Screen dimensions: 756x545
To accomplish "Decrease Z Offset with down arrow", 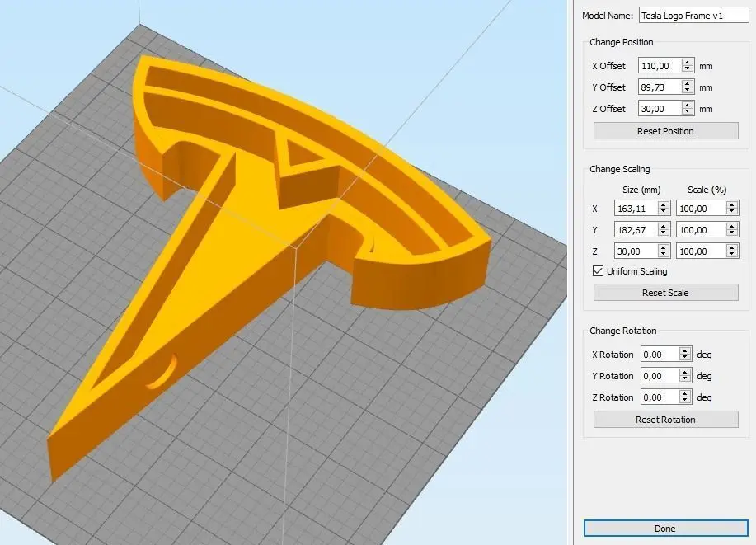I will pyautogui.click(x=688, y=112).
